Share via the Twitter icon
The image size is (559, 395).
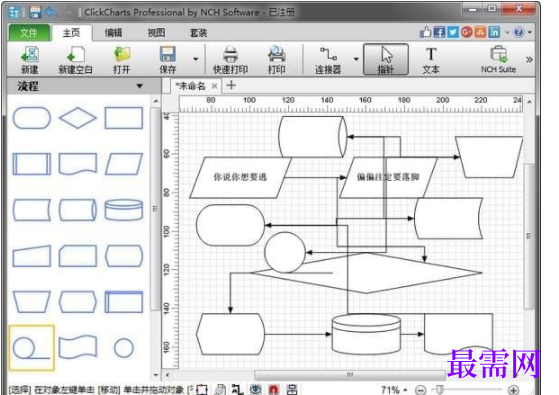(453, 32)
